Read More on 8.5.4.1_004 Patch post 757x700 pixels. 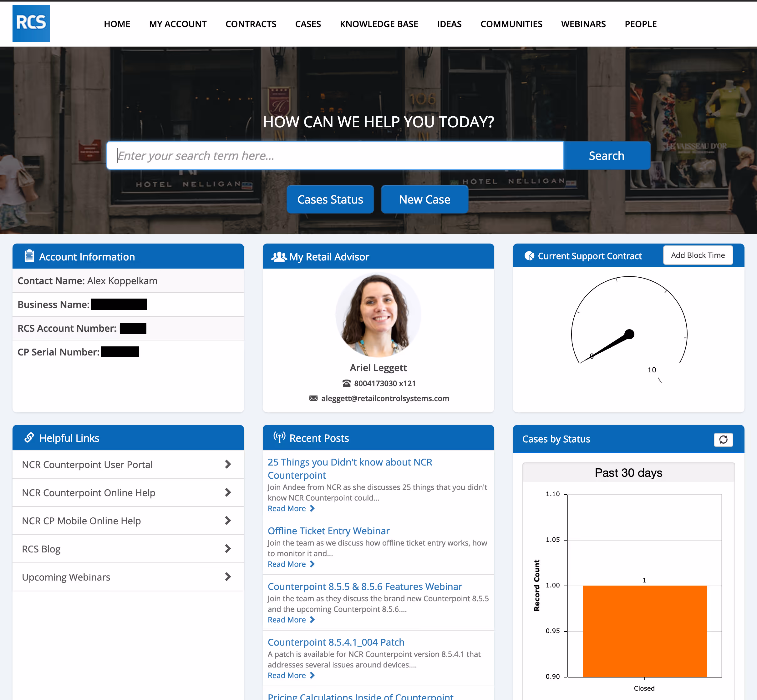point(291,675)
